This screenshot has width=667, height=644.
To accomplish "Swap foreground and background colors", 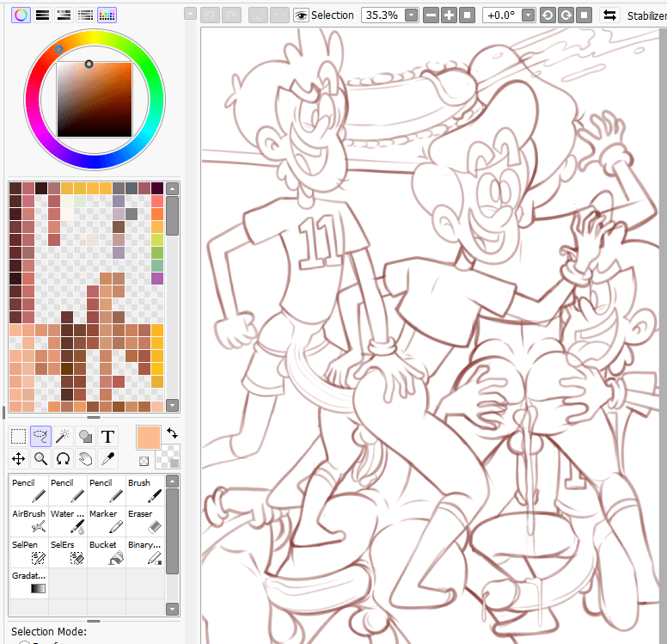I will (172, 433).
